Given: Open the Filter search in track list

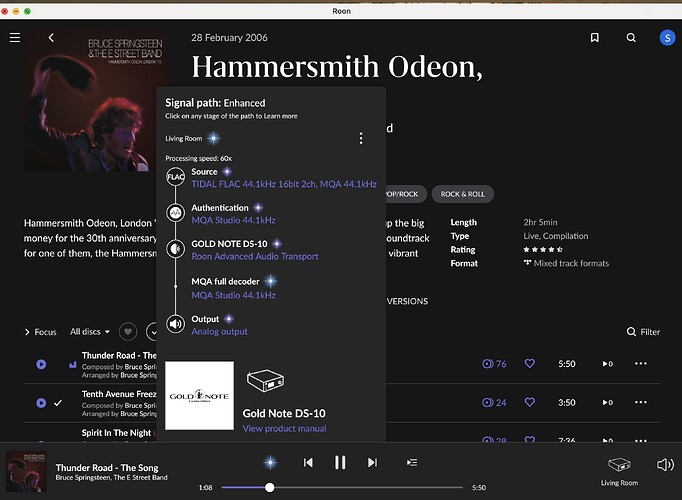Looking at the screenshot, I should (643, 332).
